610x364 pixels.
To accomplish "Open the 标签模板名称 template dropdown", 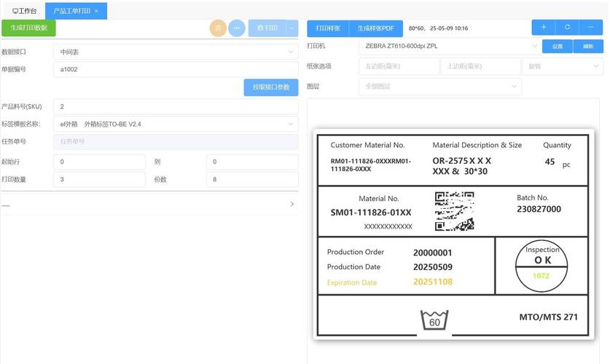I will pyautogui.click(x=176, y=124).
